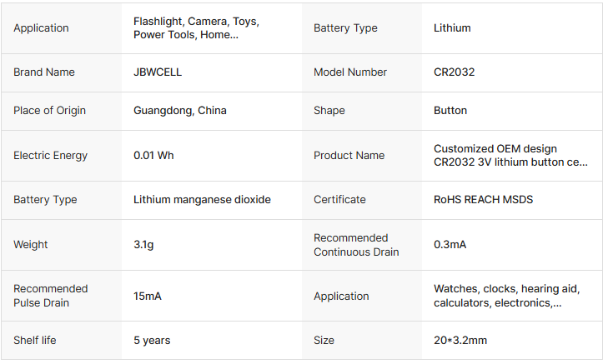This screenshot has height=364, width=608.
Task: Click the "Place of Origin" label
Action: (x=49, y=111)
